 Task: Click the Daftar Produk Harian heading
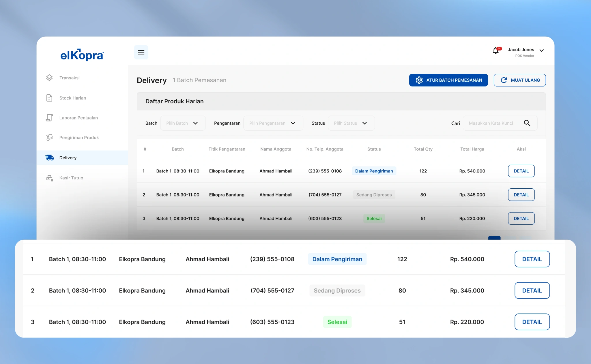(175, 101)
